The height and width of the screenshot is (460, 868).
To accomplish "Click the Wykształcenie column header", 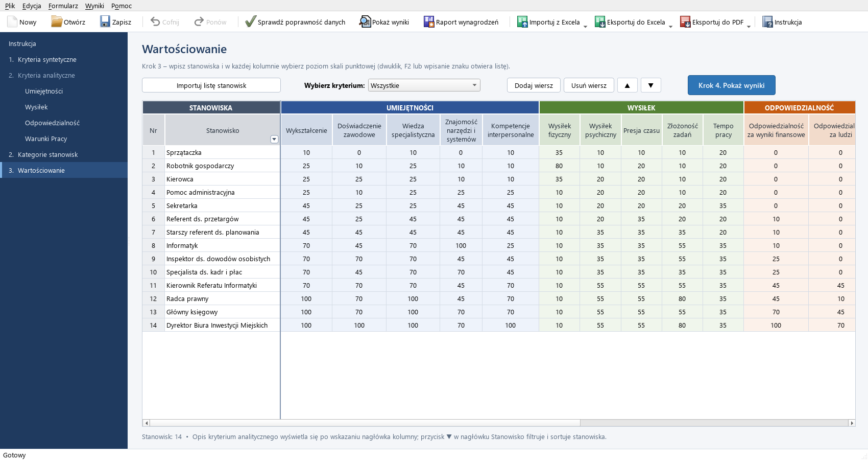I will (306, 130).
